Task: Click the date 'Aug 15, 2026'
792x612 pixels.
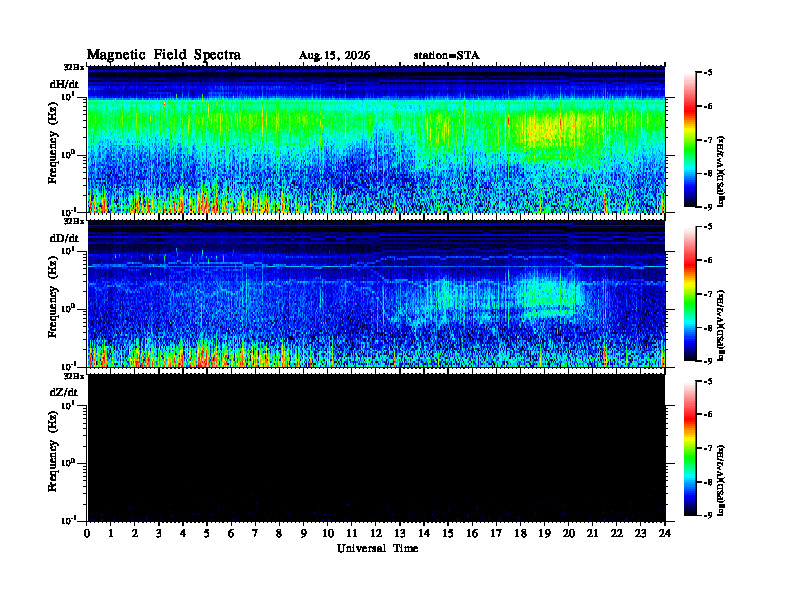Action: [334, 56]
